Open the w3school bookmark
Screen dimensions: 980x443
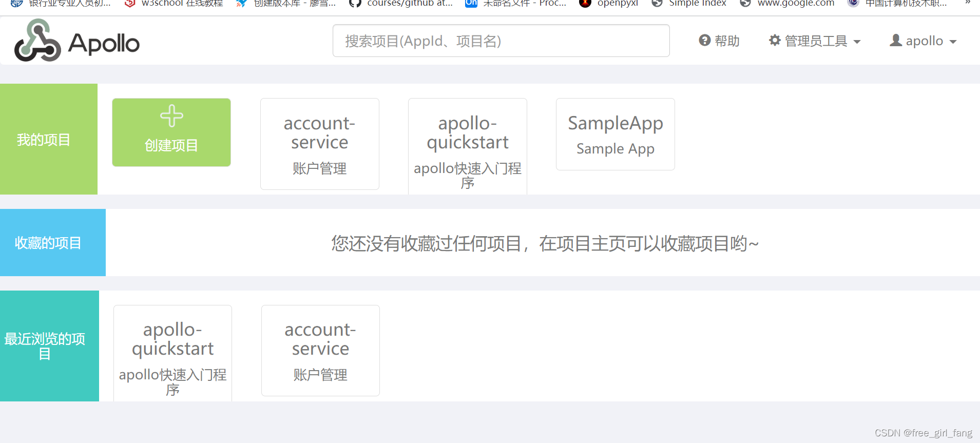[174, 3]
